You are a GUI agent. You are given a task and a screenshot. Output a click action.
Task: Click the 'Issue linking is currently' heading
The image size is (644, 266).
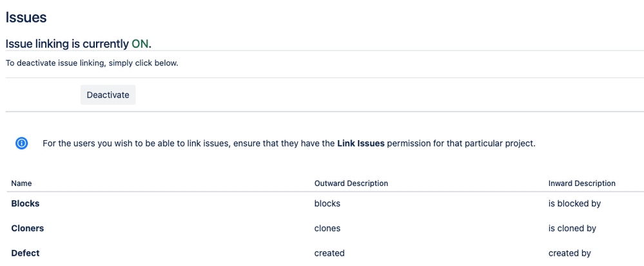67,43
